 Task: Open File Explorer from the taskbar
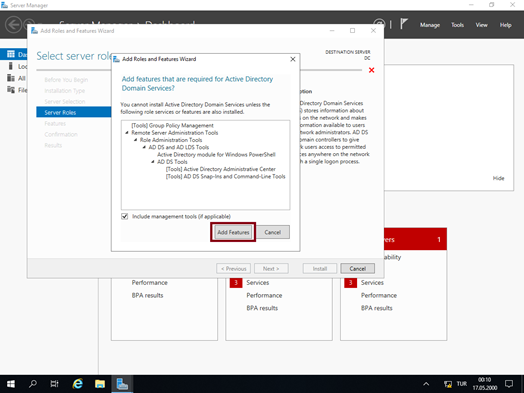pyautogui.click(x=100, y=384)
